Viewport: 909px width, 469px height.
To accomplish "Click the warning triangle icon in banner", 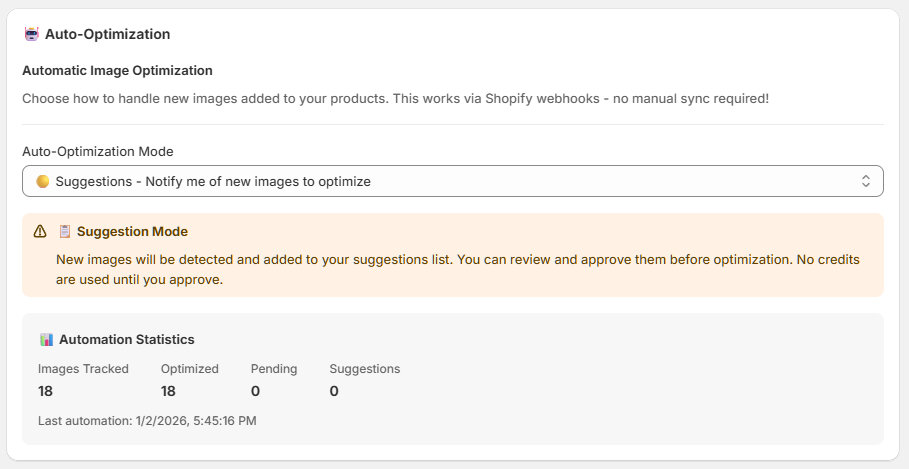I will [x=40, y=231].
